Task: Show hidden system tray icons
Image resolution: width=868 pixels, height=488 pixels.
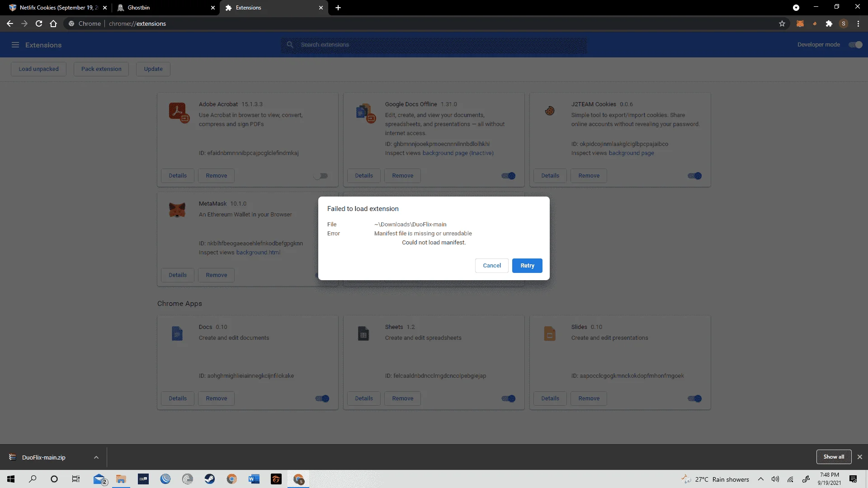Action: coord(761,479)
